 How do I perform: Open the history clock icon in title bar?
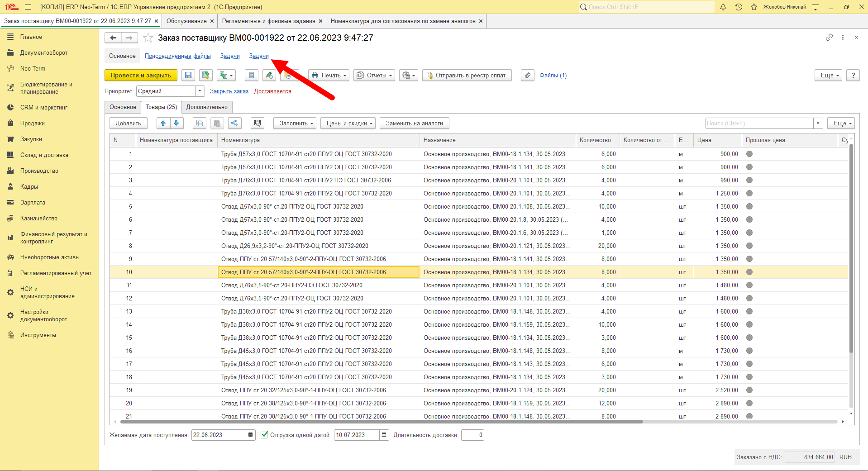(739, 7)
